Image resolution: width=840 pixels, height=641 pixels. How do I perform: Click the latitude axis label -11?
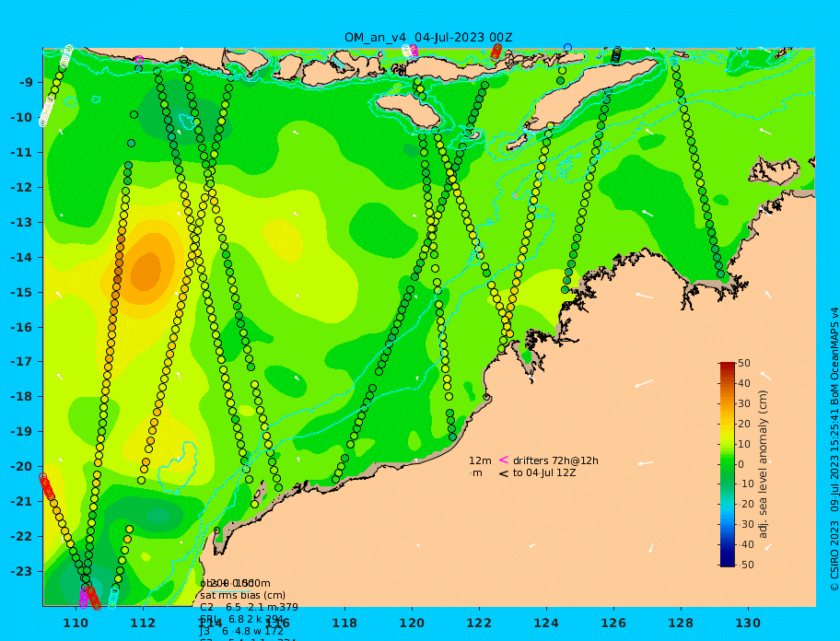click(21, 153)
